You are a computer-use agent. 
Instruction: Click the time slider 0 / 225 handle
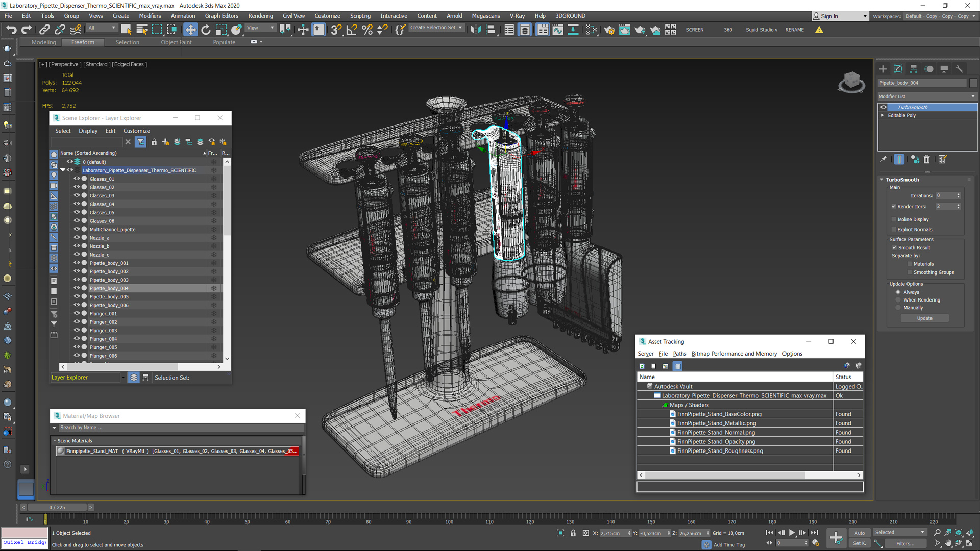click(57, 507)
